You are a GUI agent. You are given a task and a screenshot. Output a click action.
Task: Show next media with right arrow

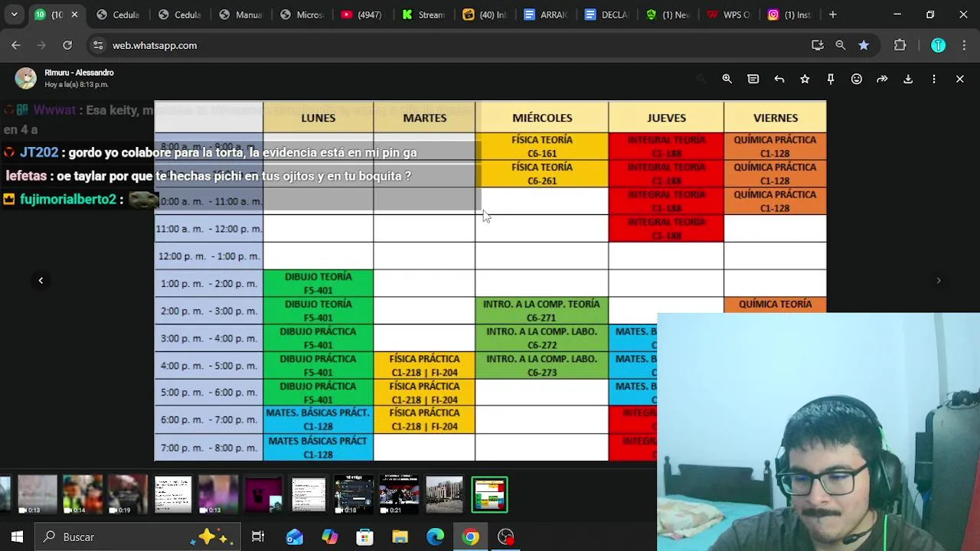pyautogui.click(x=939, y=280)
